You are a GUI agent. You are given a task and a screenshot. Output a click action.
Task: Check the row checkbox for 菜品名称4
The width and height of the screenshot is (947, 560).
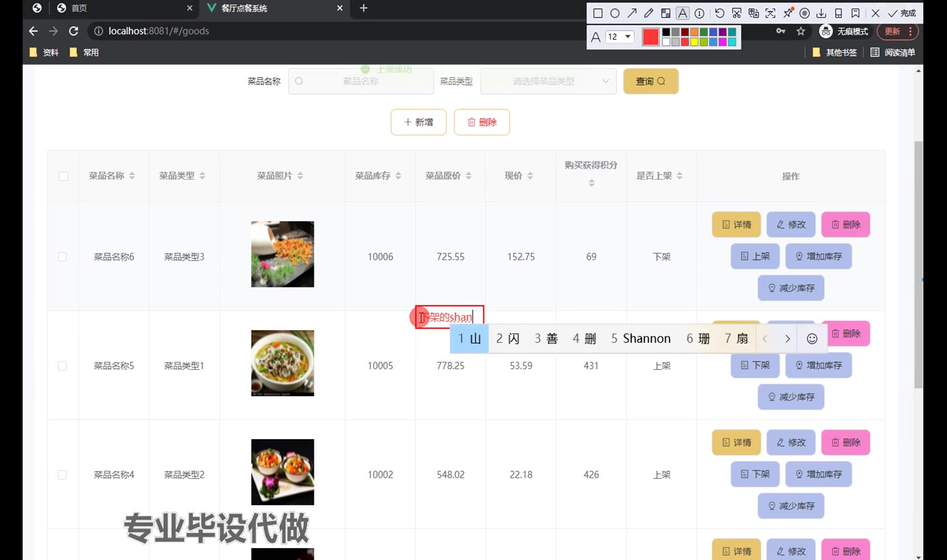click(x=62, y=475)
